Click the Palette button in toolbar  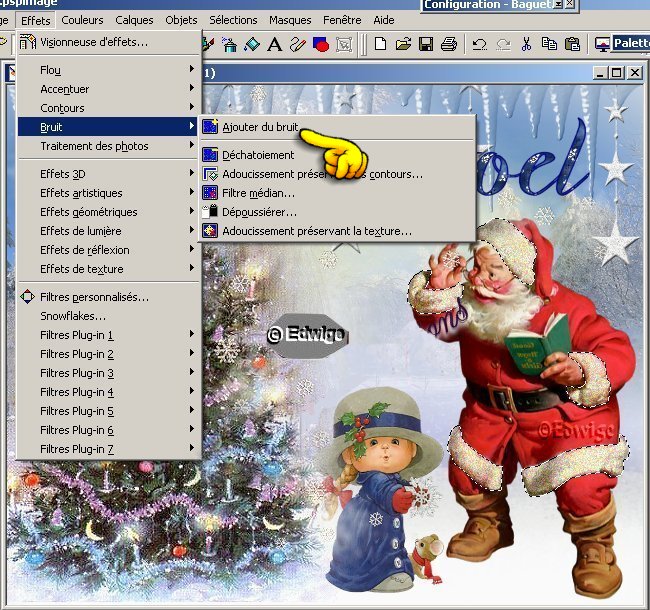631,43
